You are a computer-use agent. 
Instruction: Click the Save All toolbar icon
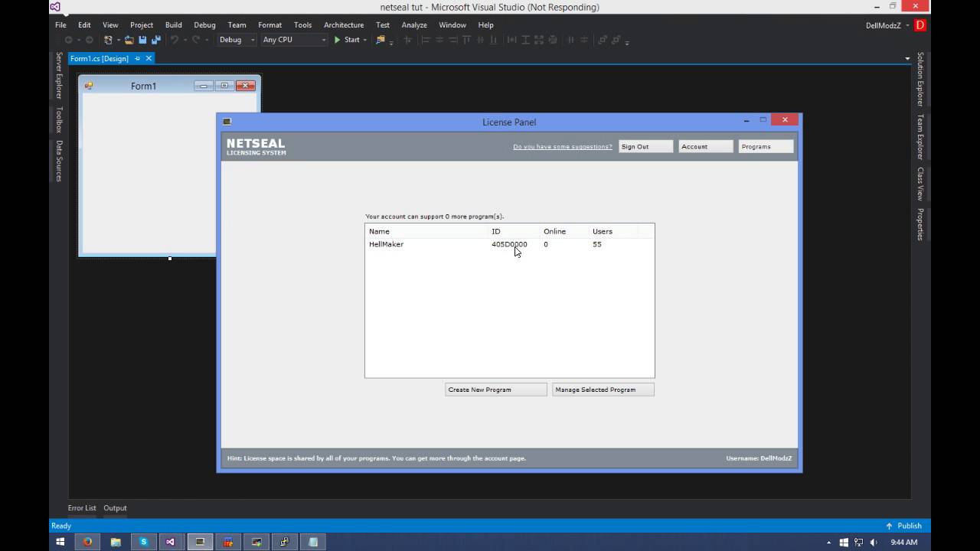click(x=156, y=40)
